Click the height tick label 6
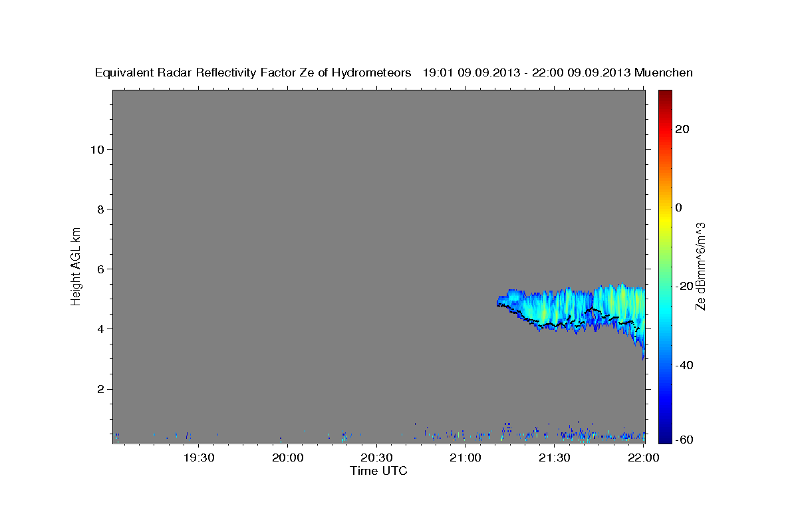This screenshot has height=532, width=798. click(x=100, y=269)
